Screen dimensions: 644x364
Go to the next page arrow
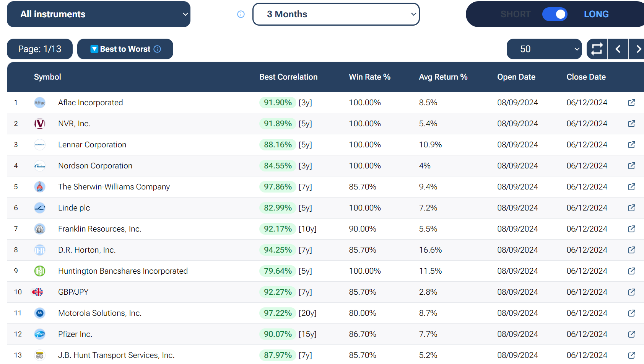(x=637, y=49)
